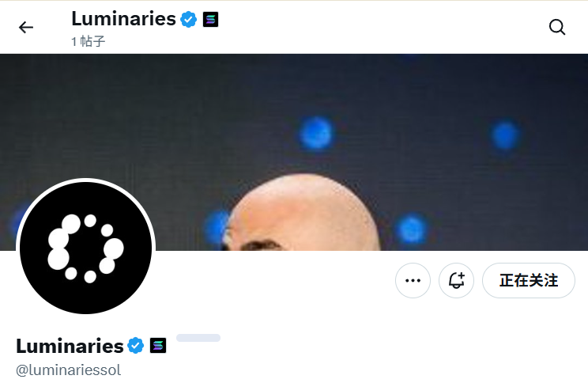Open the search magnifier icon
Image resolution: width=588 pixels, height=383 pixels.
click(557, 27)
